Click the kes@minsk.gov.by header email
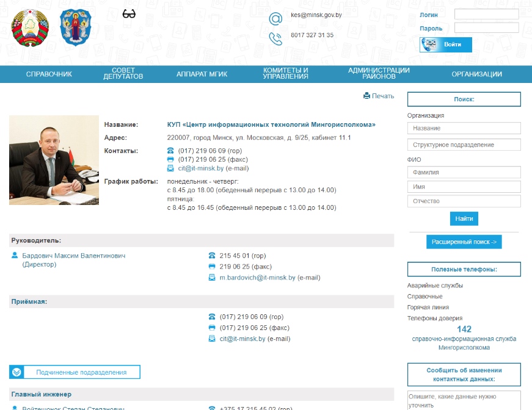The image size is (532, 410). click(x=316, y=15)
